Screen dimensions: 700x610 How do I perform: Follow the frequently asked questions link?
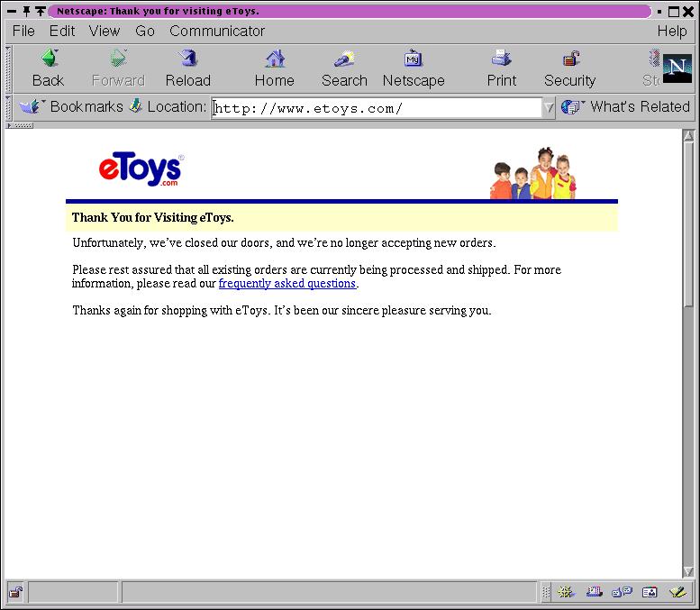coord(287,284)
